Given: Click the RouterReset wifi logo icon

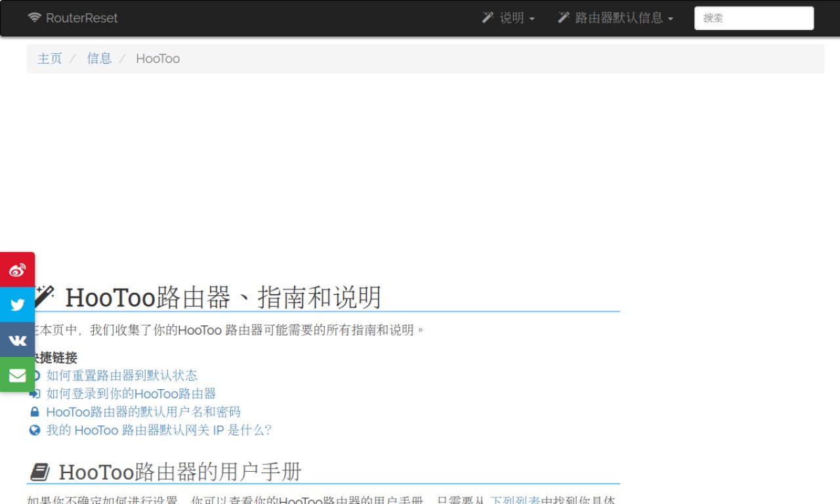Looking at the screenshot, I should (x=35, y=18).
